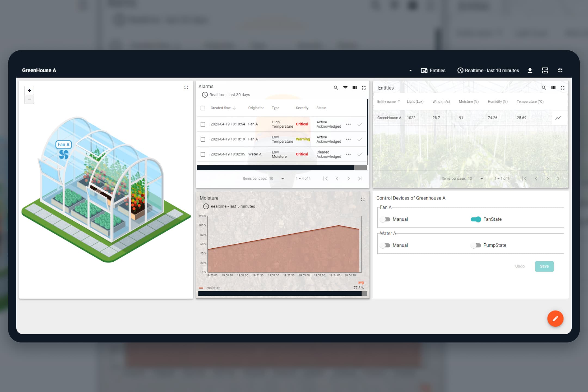This screenshot has height=392, width=588.
Task: Open the alarm filter icon
Action: pos(345,88)
